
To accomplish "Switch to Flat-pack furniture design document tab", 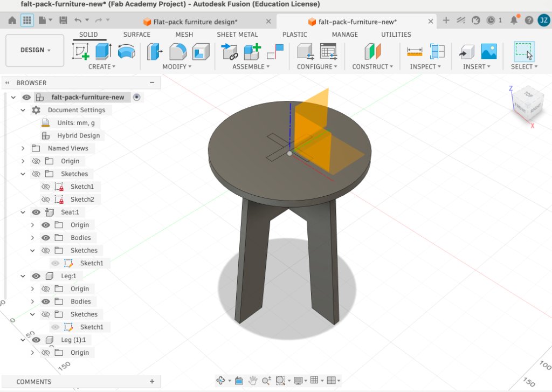I will click(x=195, y=22).
